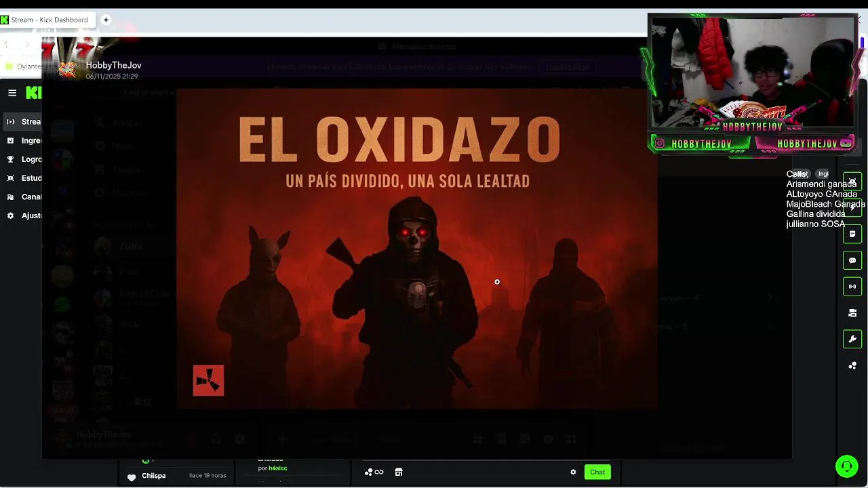Click the 'Arismendi ganada' overlay text

[821, 184]
